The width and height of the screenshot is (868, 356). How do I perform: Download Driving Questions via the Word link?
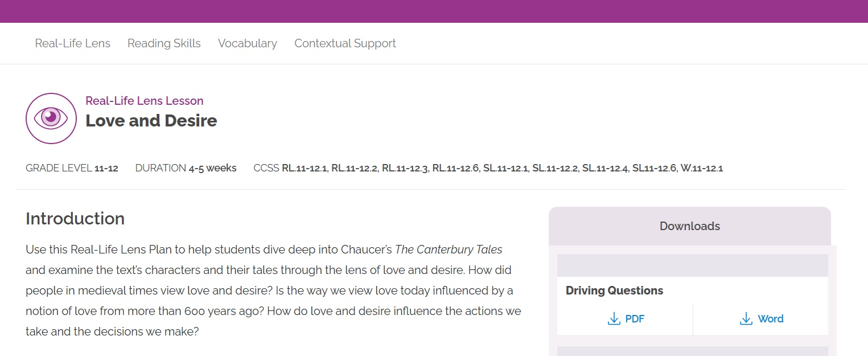point(770,319)
